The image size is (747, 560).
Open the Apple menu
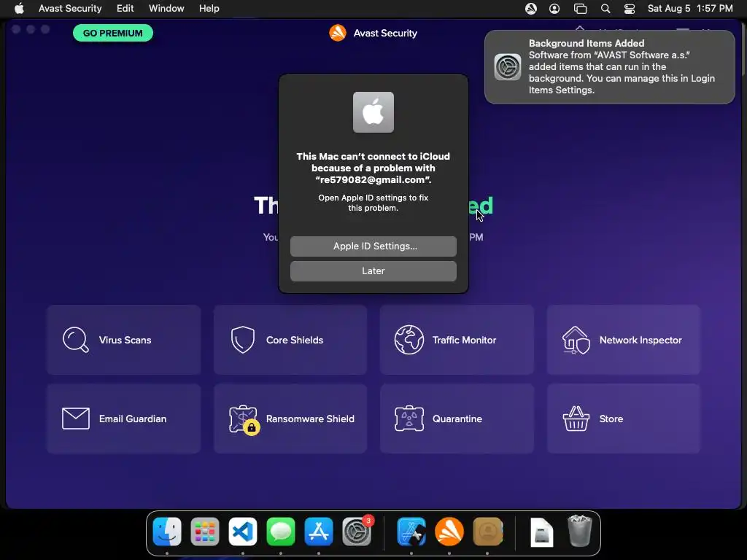(19, 8)
